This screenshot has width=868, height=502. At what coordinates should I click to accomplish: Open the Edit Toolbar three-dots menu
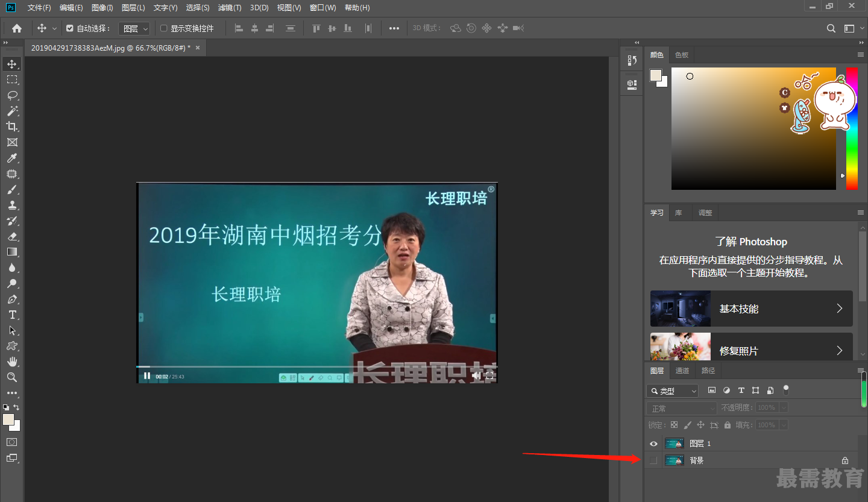(x=12, y=393)
